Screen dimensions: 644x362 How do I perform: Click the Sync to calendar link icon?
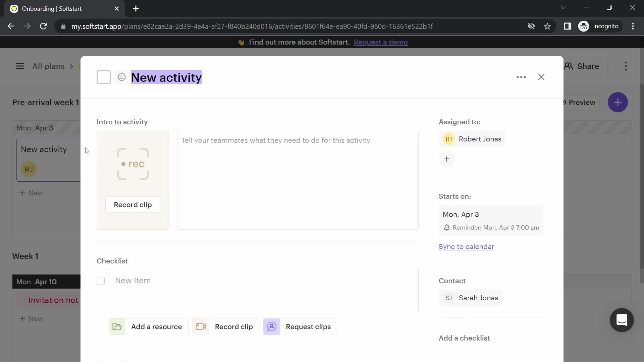pos(466,247)
